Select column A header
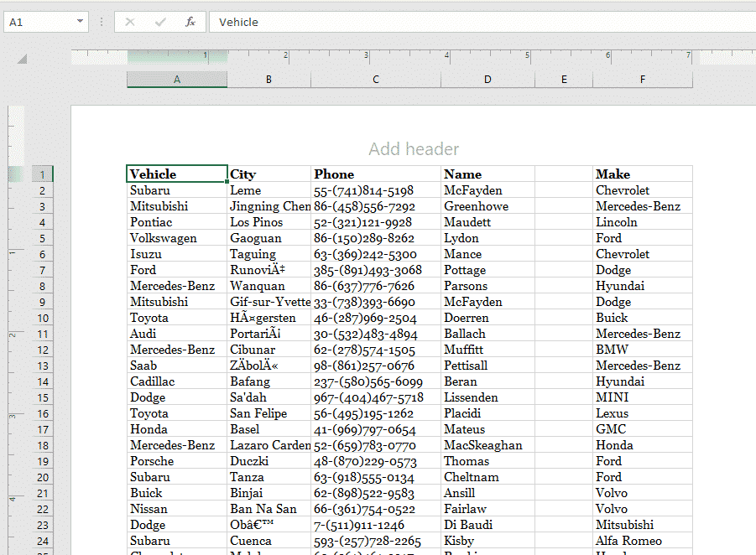The width and height of the screenshot is (756, 555). [177, 80]
